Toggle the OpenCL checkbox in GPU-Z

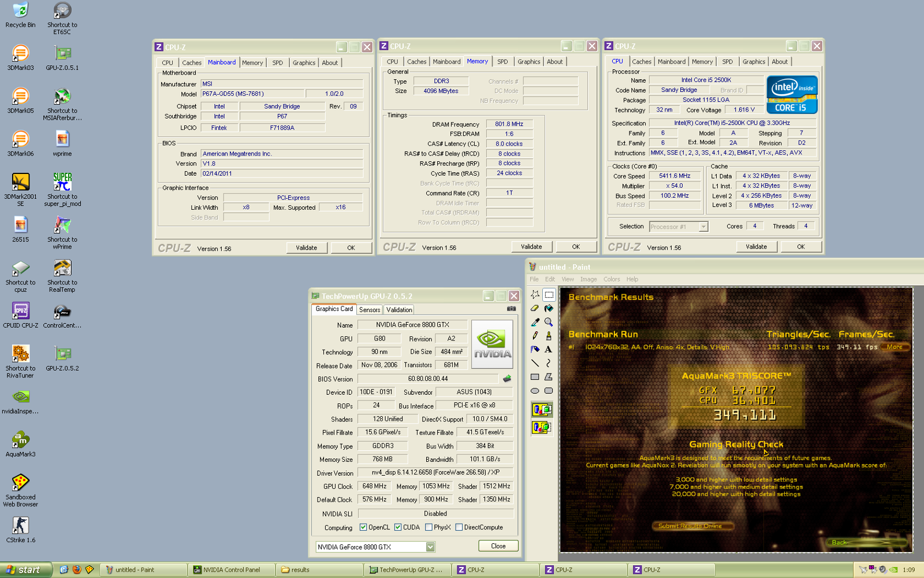[x=363, y=527]
